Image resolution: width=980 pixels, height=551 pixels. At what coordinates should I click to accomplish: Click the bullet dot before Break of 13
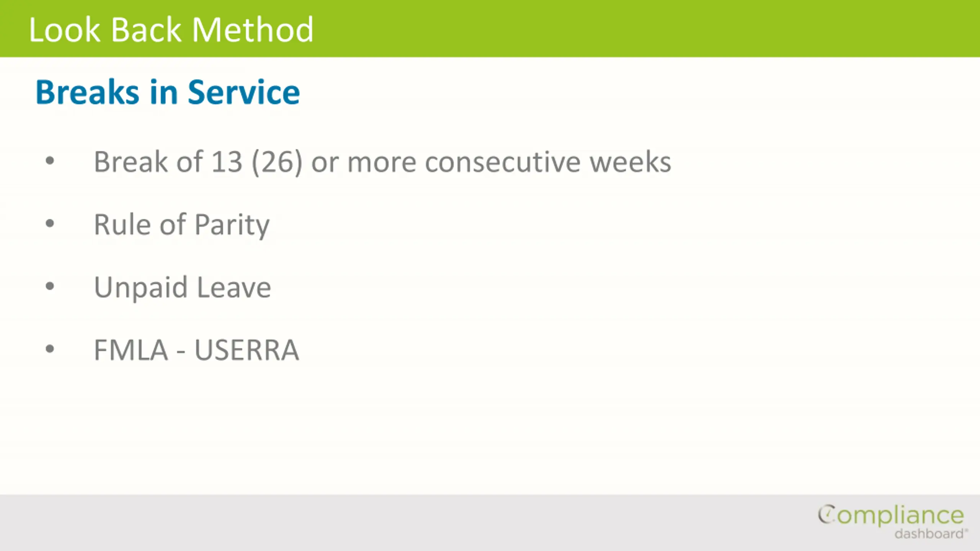tap(50, 160)
